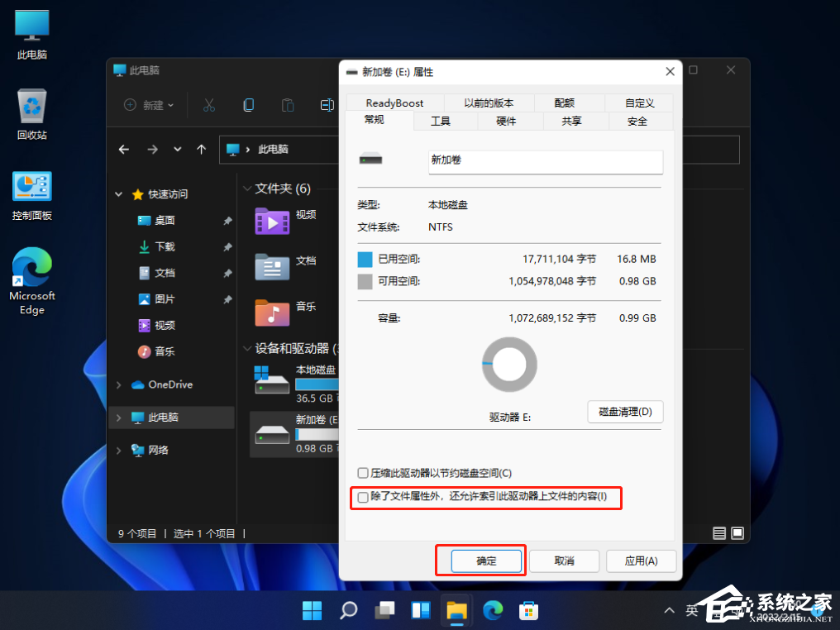Viewport: 840px width, 630px height.
Task: Expand the 网络 tree node
Action: 119,451
